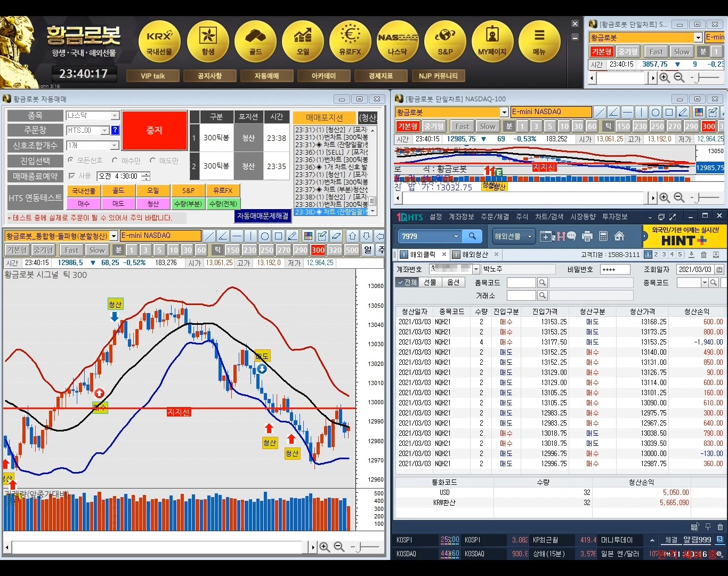728x576 pixels.
Task: Open the 해외선물 dropdown in HTS toolbar
Action: click(x=514, y=236)
